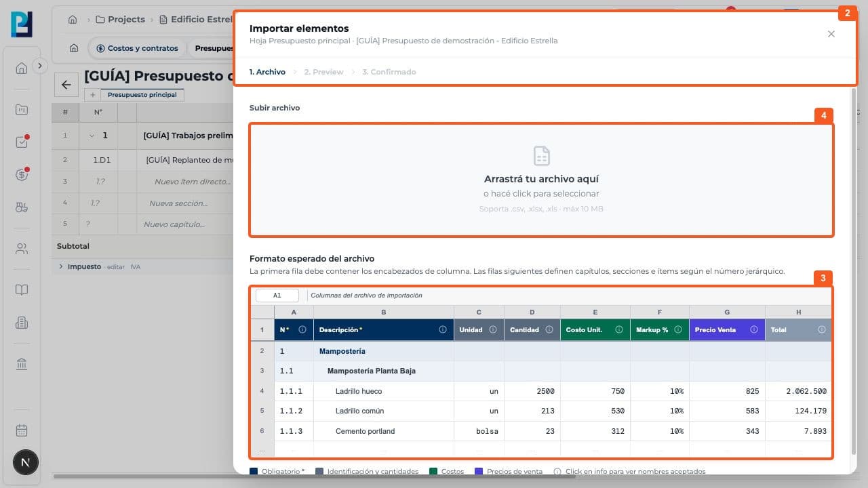Click the info icon in the Precio Venta header
Viewport: 868px width, 488px height.
point(753,330)
